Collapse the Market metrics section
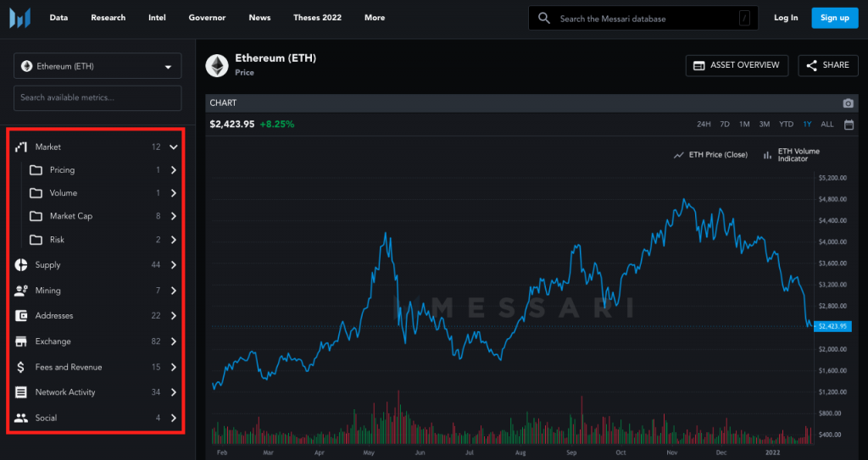The image size is (868, 460). (173, 147)
